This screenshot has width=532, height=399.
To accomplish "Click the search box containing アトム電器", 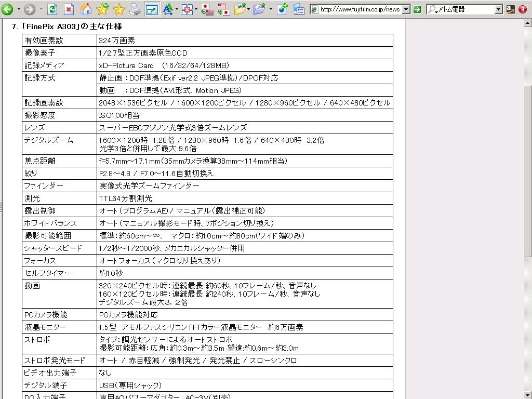I will (464, 9).
